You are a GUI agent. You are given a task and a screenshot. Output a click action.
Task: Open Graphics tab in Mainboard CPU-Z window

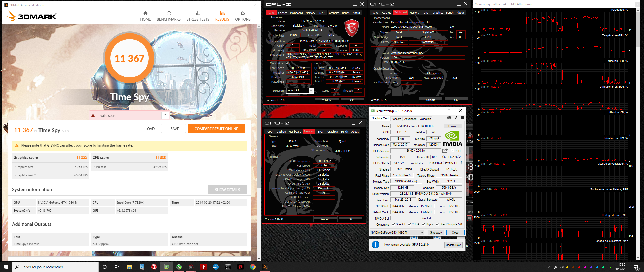[438, 13]
